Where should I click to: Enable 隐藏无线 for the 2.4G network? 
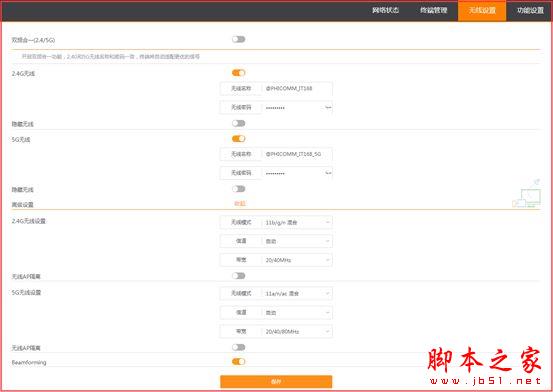click(x=238, y=123)
